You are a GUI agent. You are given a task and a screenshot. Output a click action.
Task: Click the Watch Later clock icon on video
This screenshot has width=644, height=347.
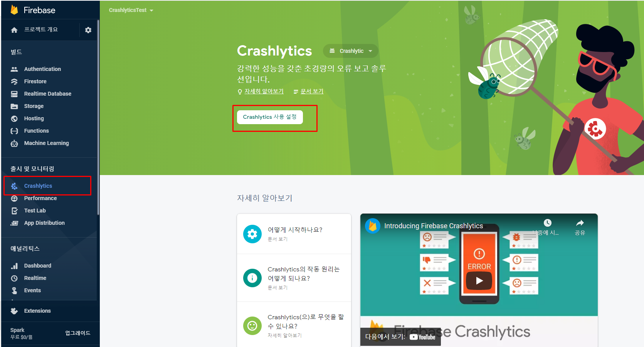pos(547,223)
